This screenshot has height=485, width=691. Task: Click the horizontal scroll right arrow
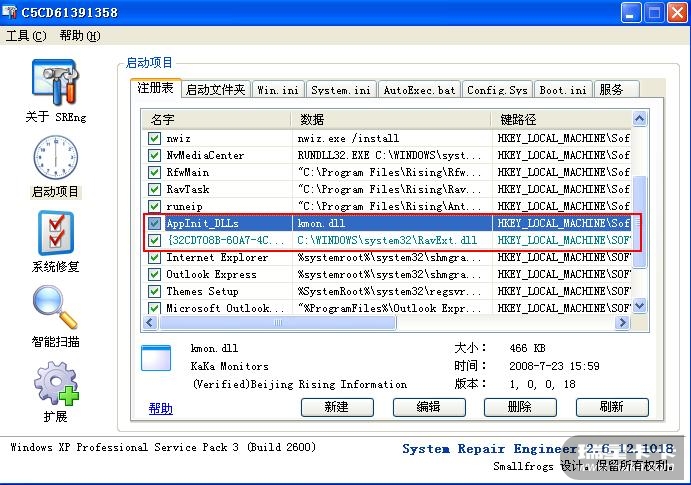[622, 322]
